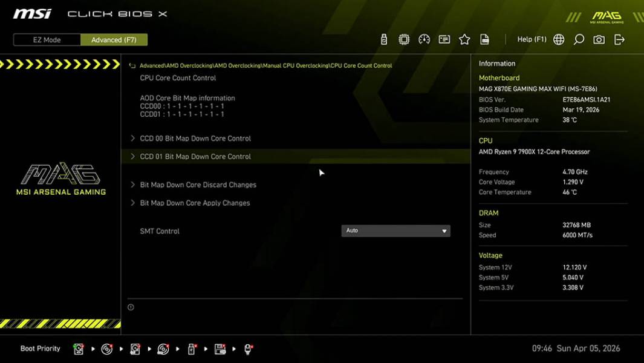This screenshot has height=363, width=644.
Task: Exit BIOS using the exit door icon
Action: point(618,39)
